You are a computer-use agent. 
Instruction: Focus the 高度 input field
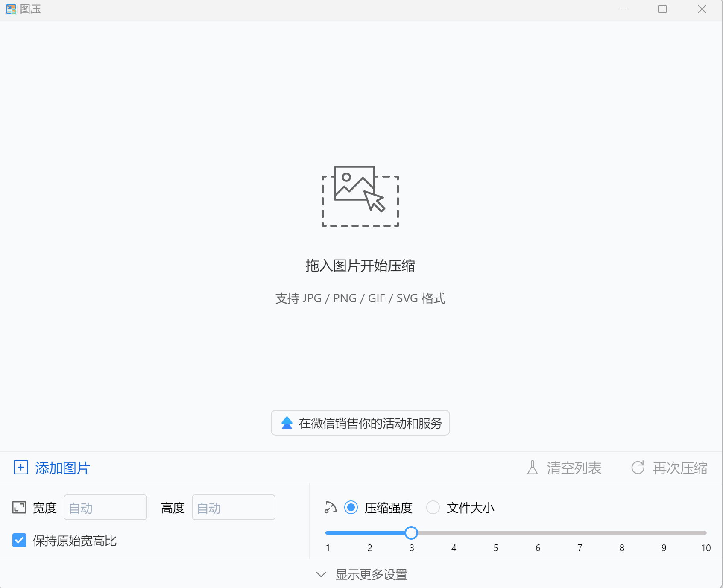tap(234, 508)
